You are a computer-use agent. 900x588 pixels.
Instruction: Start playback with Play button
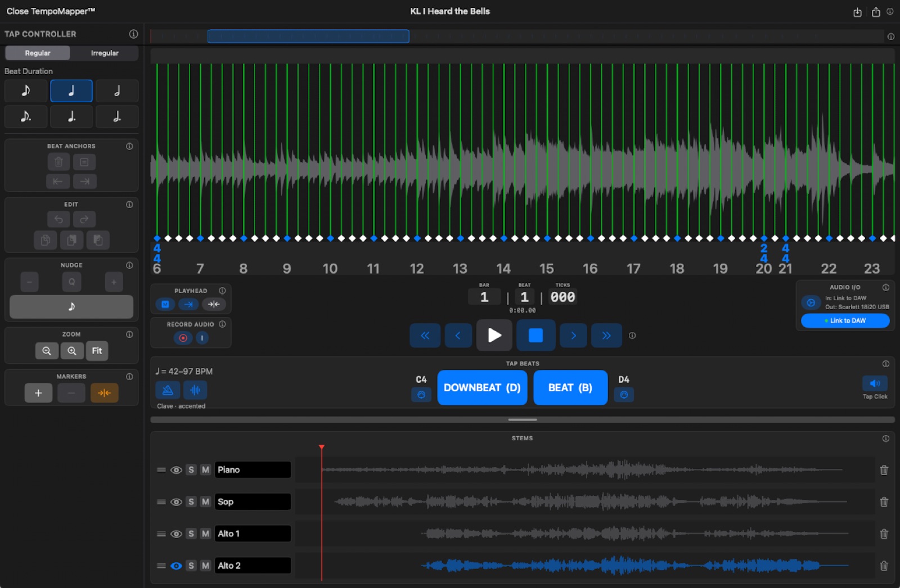[x=494, y=336]
